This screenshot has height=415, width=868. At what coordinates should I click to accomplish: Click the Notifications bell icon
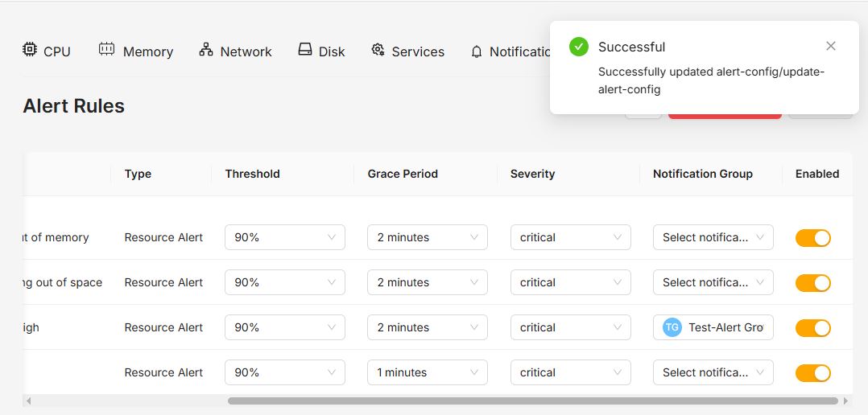pyautogui.click(x=477, y=52)
